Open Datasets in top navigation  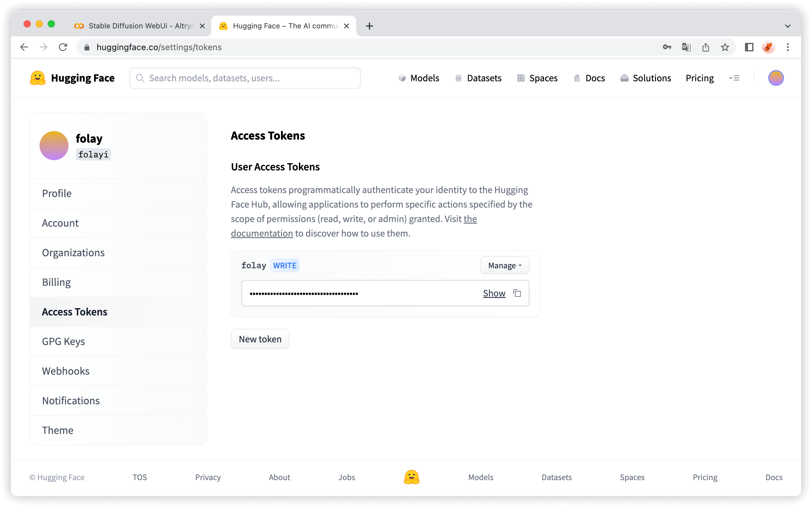[478, 78]
